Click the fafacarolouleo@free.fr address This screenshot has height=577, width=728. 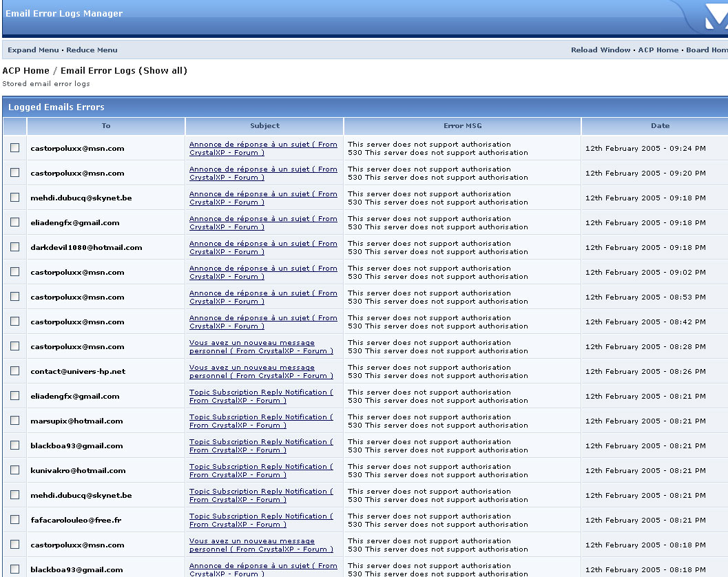coord(76,520)
